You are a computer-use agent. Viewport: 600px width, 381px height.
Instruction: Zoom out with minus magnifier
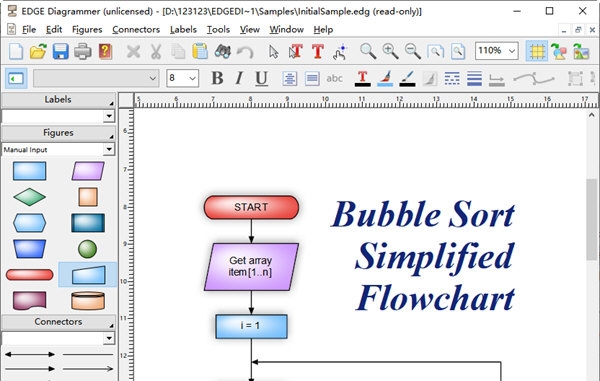(413, 51)
